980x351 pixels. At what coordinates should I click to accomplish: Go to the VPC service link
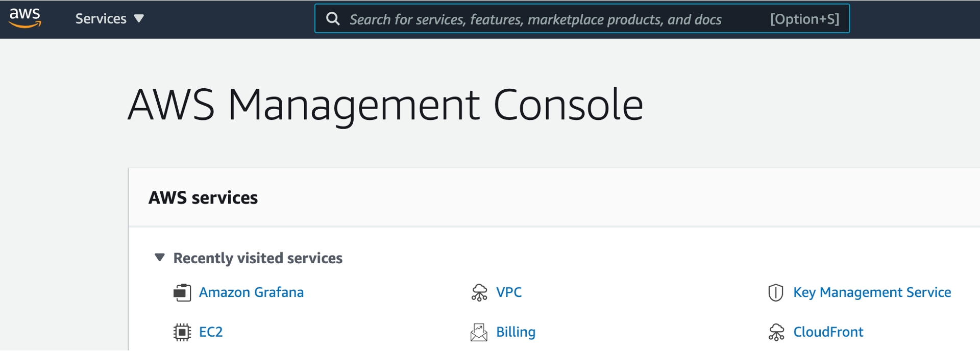pyautogui.click(x=509, y=292)
